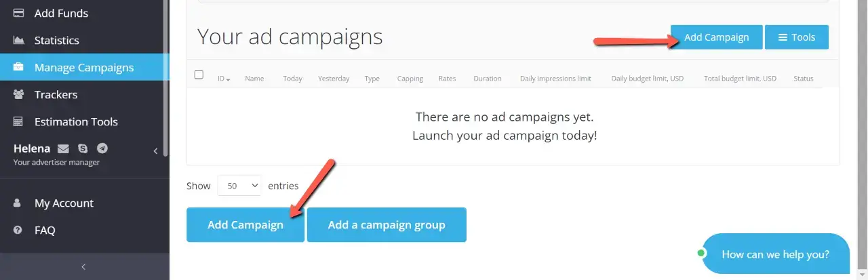Click the top Add Campaign button
This screenshot has width=868, height=280.
tap(716, 37)
